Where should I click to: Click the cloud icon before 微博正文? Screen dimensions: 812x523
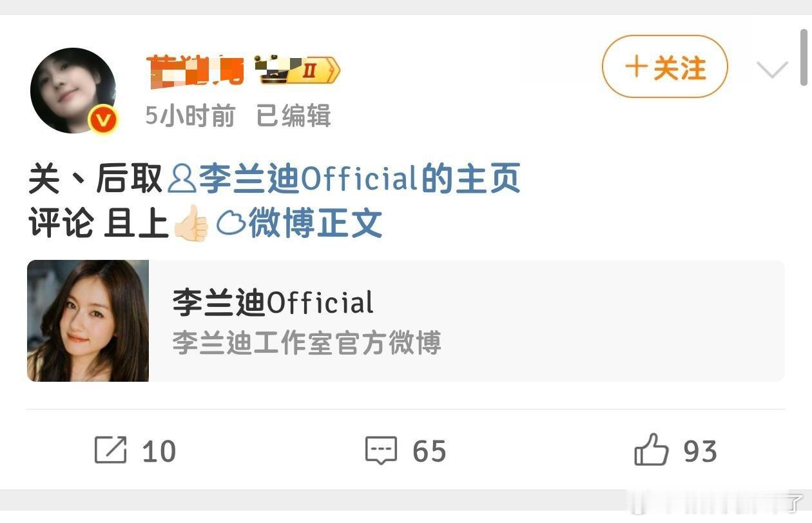231,223
